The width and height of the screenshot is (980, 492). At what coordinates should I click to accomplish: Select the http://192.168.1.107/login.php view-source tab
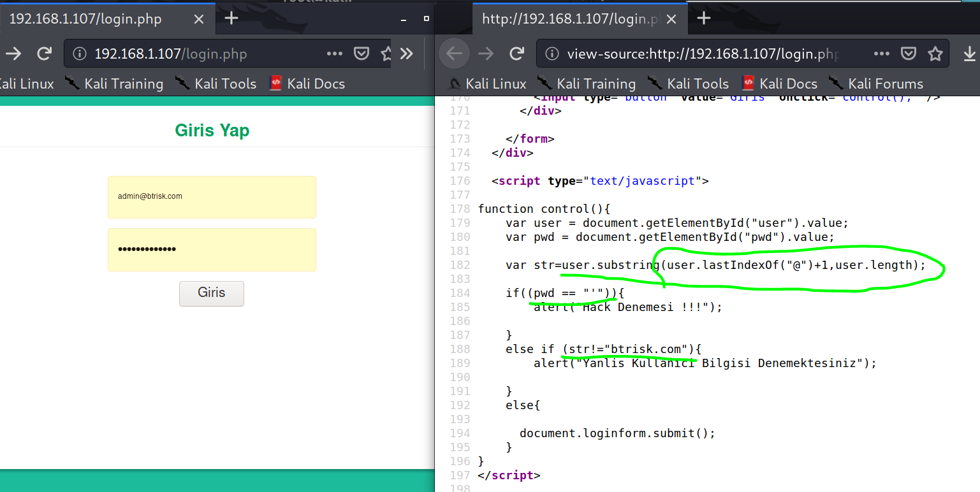(571, 19)
